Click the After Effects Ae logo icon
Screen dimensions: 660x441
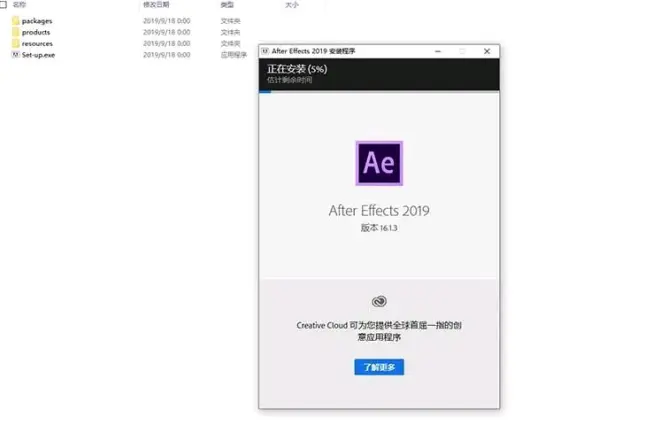[x=379, y=163]
